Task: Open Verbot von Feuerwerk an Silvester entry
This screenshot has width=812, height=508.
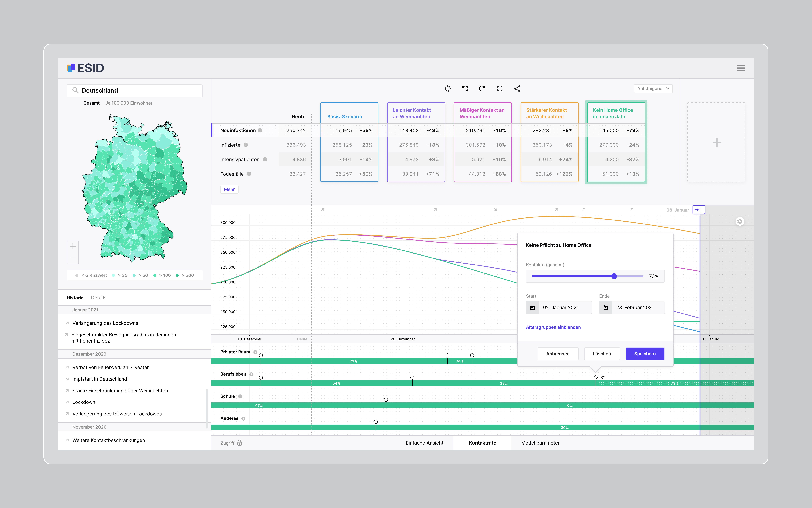Action: click(110, 368)
